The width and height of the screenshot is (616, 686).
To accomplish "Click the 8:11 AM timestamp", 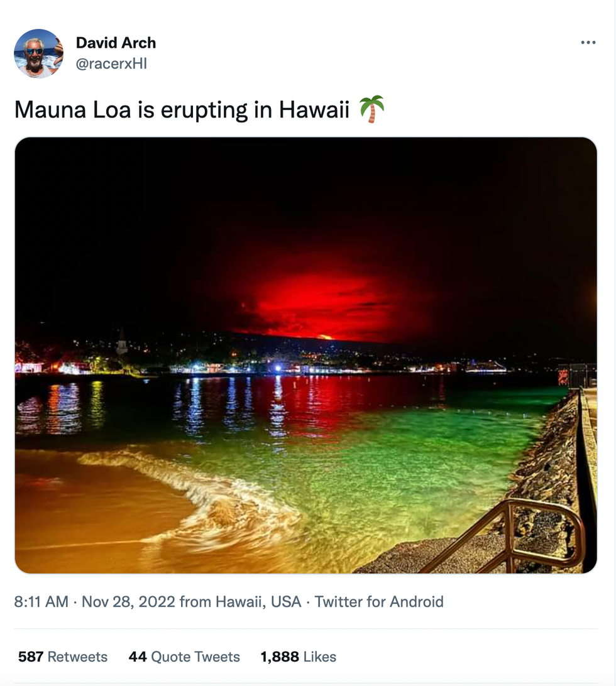I will coord(41,602).
